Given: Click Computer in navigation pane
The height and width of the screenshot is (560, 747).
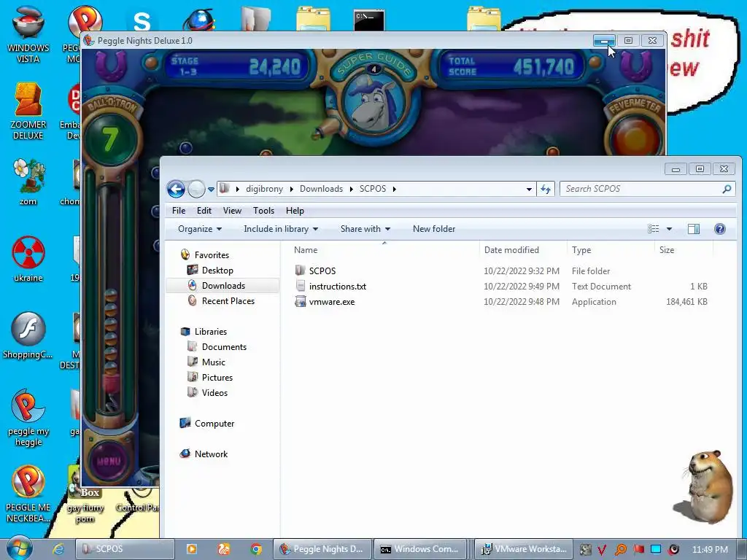Looking at the screenshot, I should pyautogui.click(x=214, y=424).
